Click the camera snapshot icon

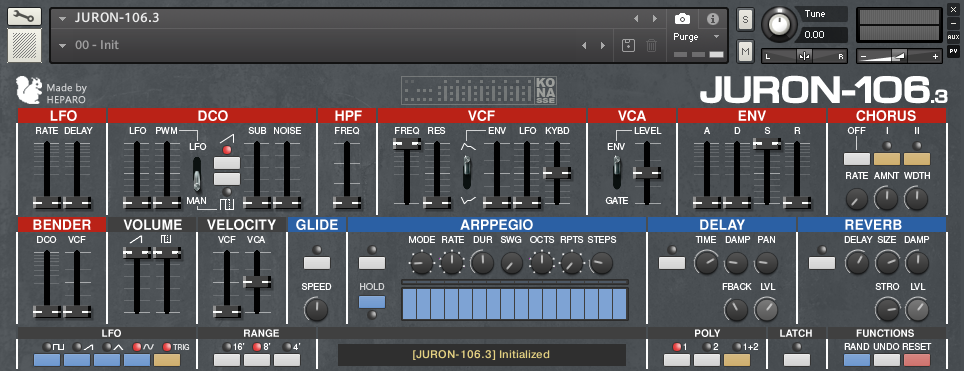(682, 18)
